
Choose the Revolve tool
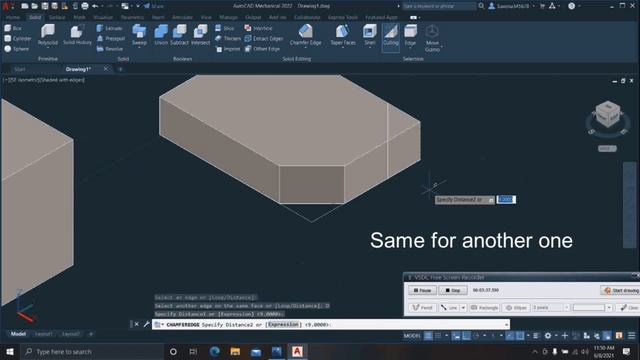(x=110, y=49)
